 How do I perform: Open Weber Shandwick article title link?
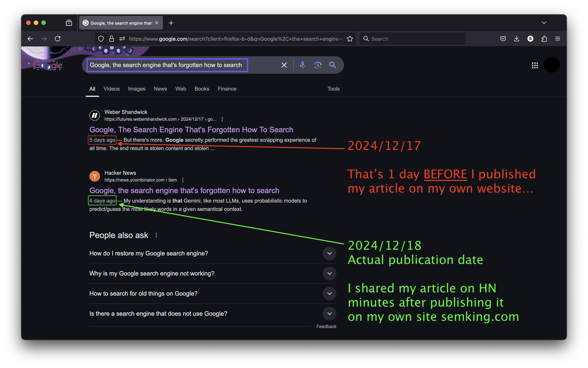(x=191, y=130)
